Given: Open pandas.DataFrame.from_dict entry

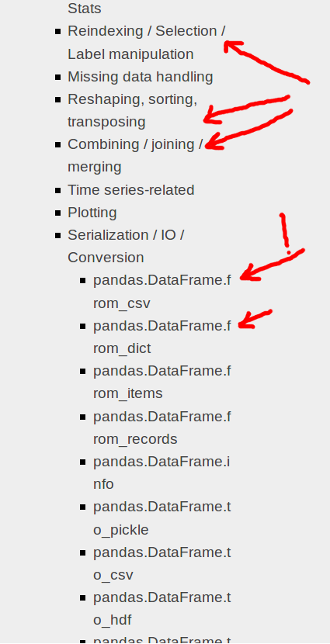Looking at the screenshot, I should point(162,337).
